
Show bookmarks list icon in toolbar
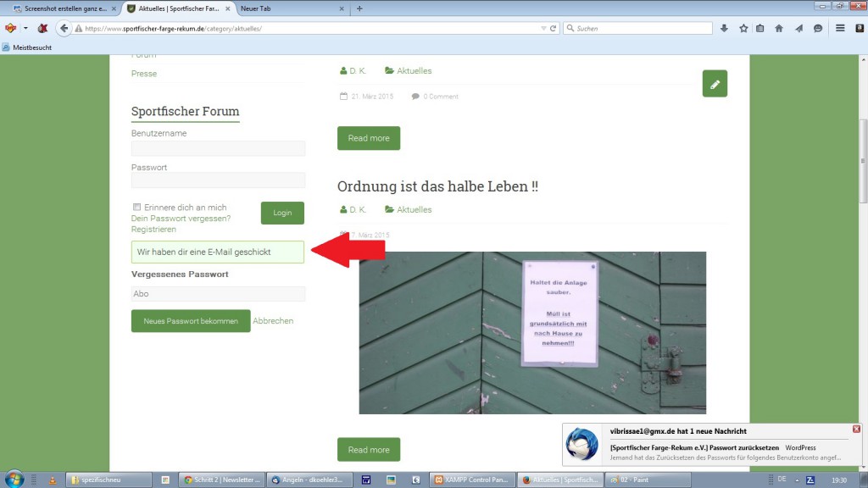click(x=760, y=28)
